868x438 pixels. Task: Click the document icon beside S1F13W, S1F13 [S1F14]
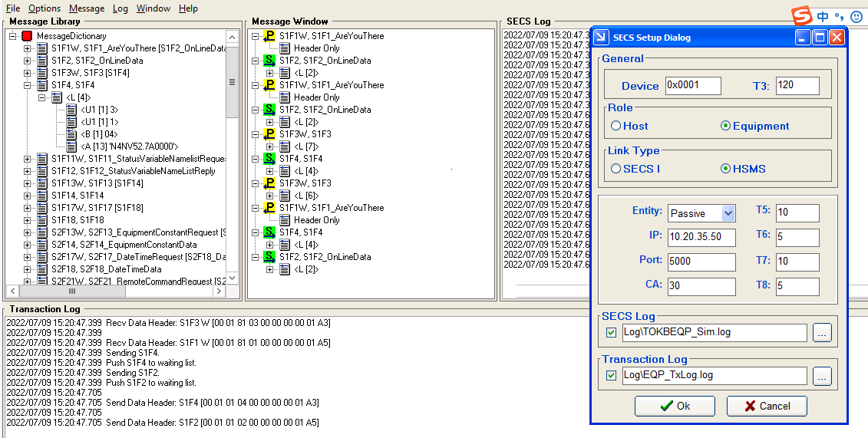42,183
